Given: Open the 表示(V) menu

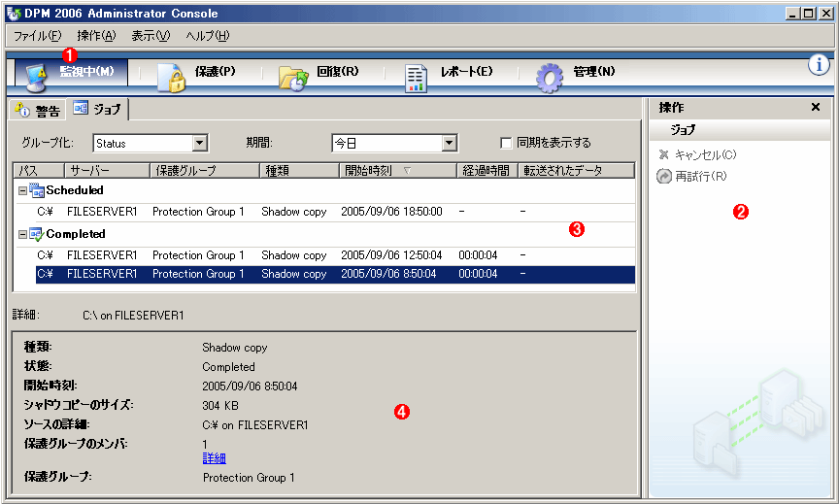Looking at the screenshot, I should click(151, 36).
